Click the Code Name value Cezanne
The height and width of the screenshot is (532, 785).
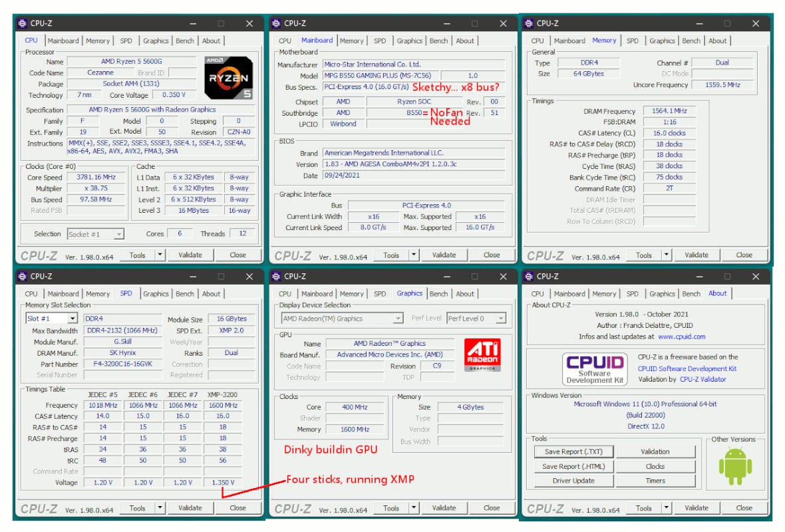pyautogui.click(x=100, y=72)
